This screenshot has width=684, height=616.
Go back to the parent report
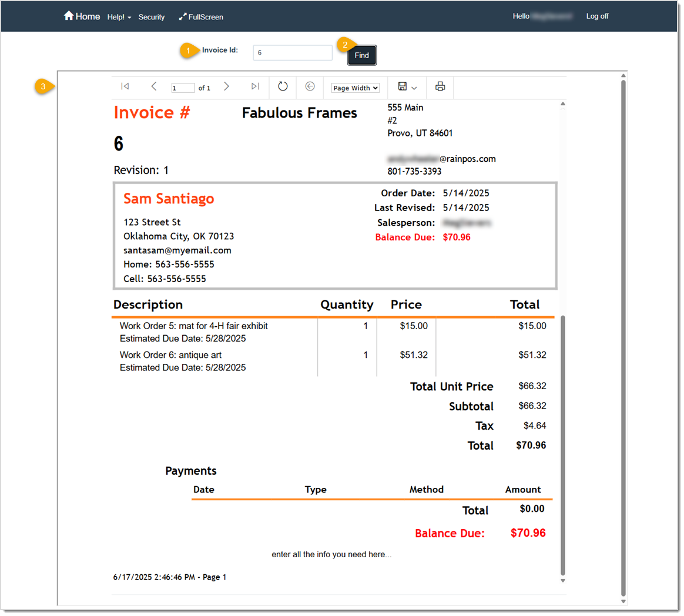click(x=310, y=86)
